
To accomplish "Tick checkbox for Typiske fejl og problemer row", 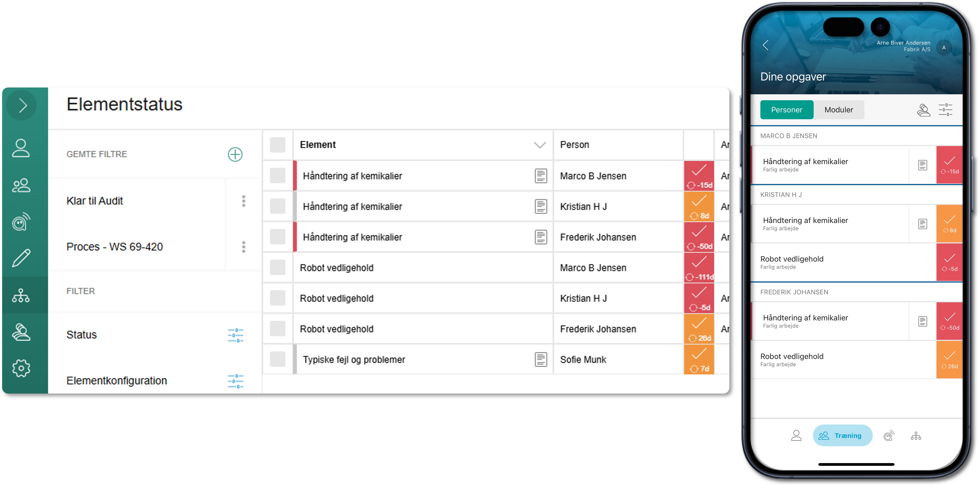I will (278, 359).
